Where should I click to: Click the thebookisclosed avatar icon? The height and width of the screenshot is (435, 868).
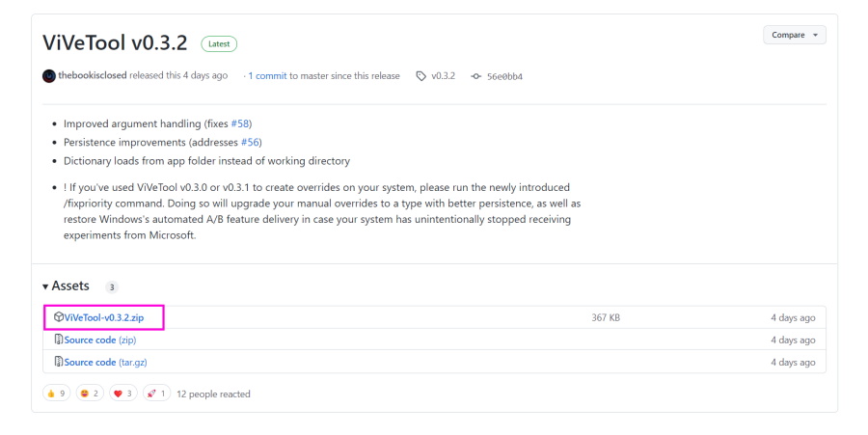(49, 76)
